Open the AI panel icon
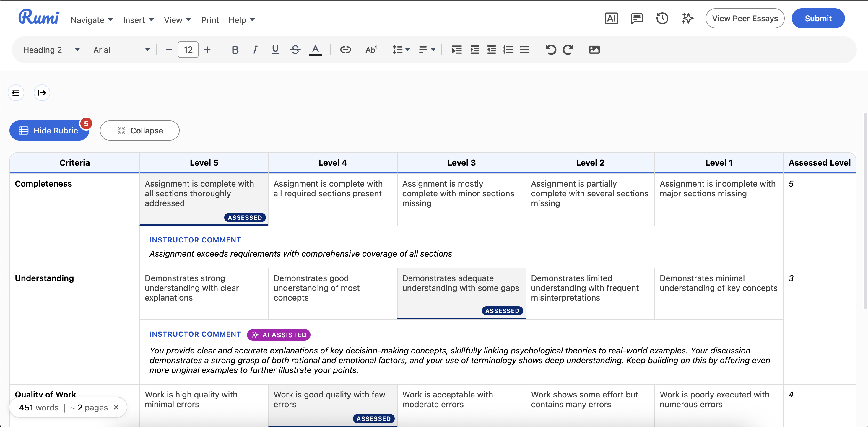868x427 pixels. (x=611, y=19)
